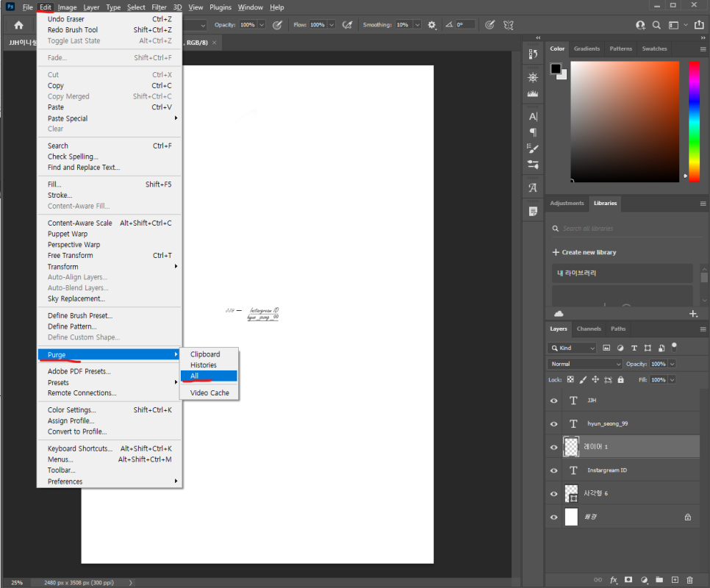This screenshot has width=710, height=588.
Task: Select Histories in Purge submenu
Action: tap(209, 365)
